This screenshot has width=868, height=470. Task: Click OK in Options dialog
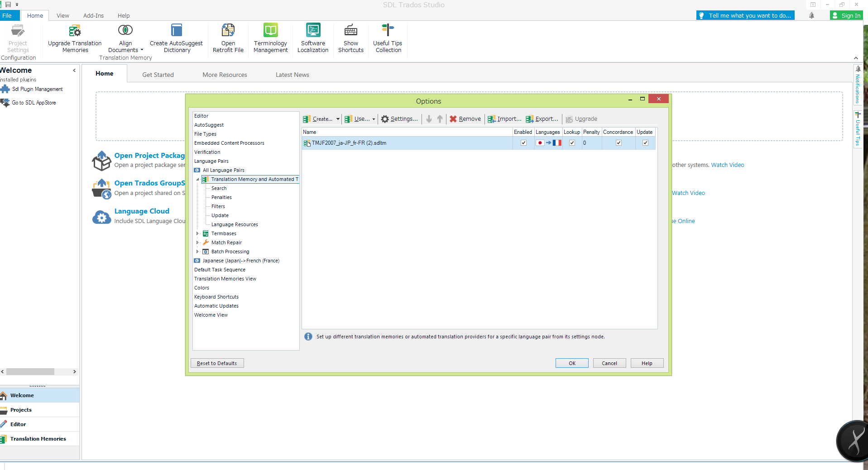[x=572, y=363]
